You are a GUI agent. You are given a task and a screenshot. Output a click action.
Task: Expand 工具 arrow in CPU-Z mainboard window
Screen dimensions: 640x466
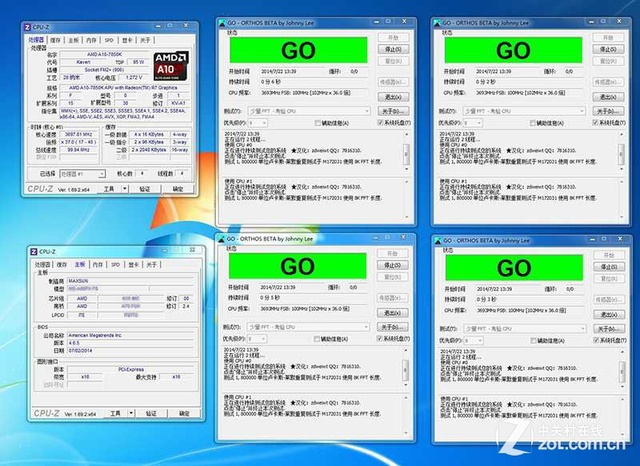coord(131,413)
